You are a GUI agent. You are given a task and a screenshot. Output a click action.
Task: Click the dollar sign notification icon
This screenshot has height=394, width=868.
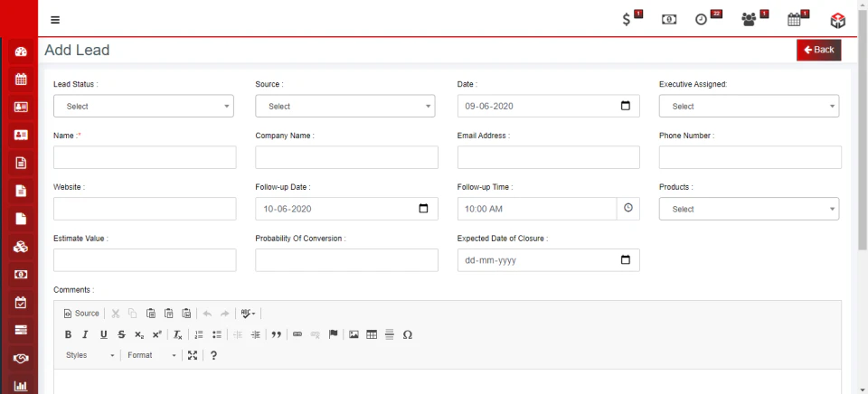(627, 20)
